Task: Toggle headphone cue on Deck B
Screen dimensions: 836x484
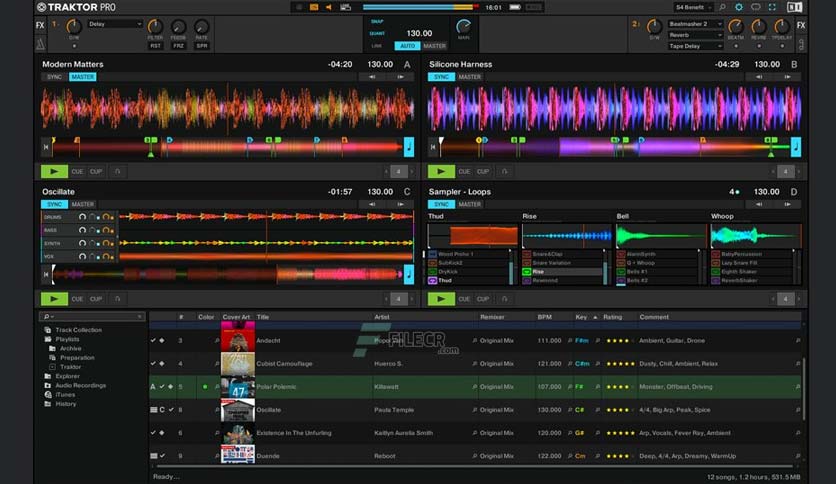Action: pos(504,171)
